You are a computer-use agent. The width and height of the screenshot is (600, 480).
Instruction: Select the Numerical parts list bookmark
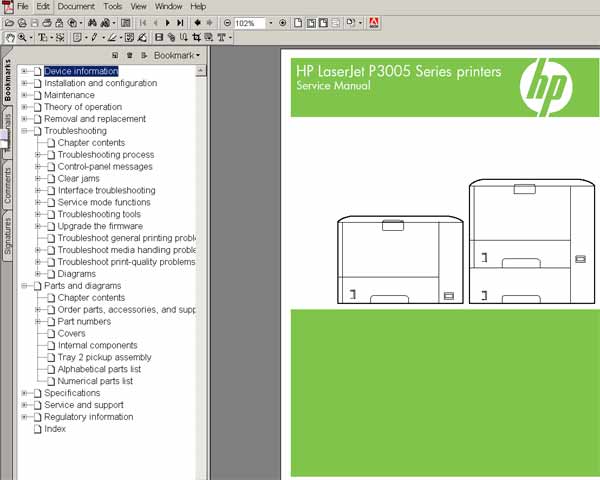[x=95, y=381]
